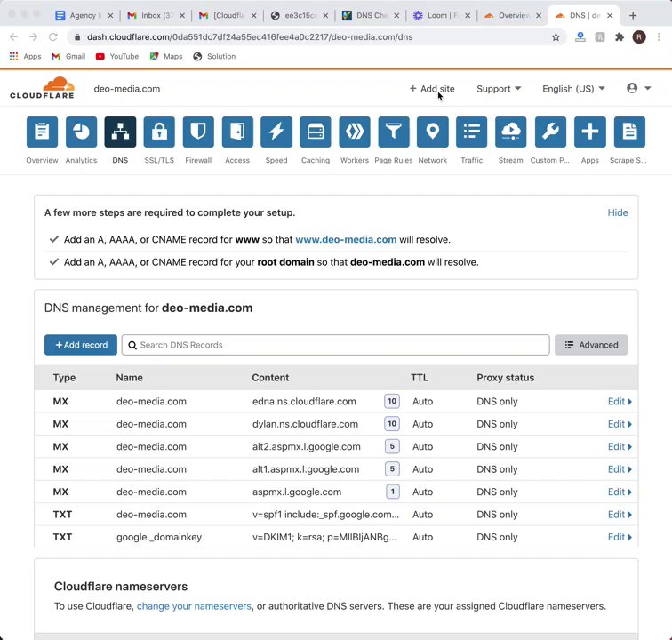Open the Network location pin icon
The height and width of the screenshot is (640, 672).
433,132
